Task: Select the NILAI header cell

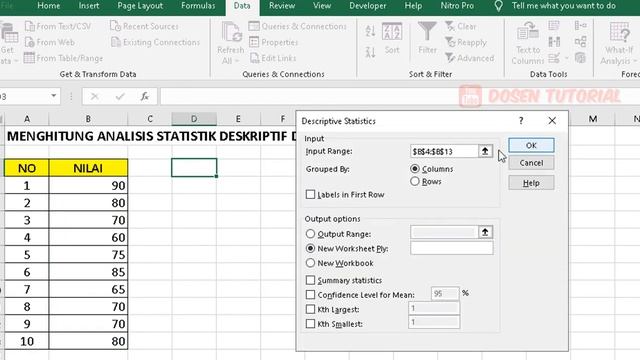Action: [x=88, y=168]
